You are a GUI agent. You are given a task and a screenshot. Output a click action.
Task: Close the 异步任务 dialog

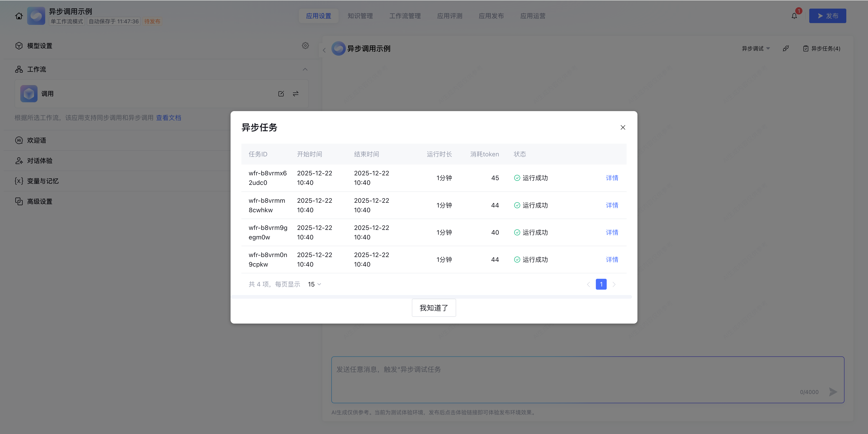[x=623, y=127]
